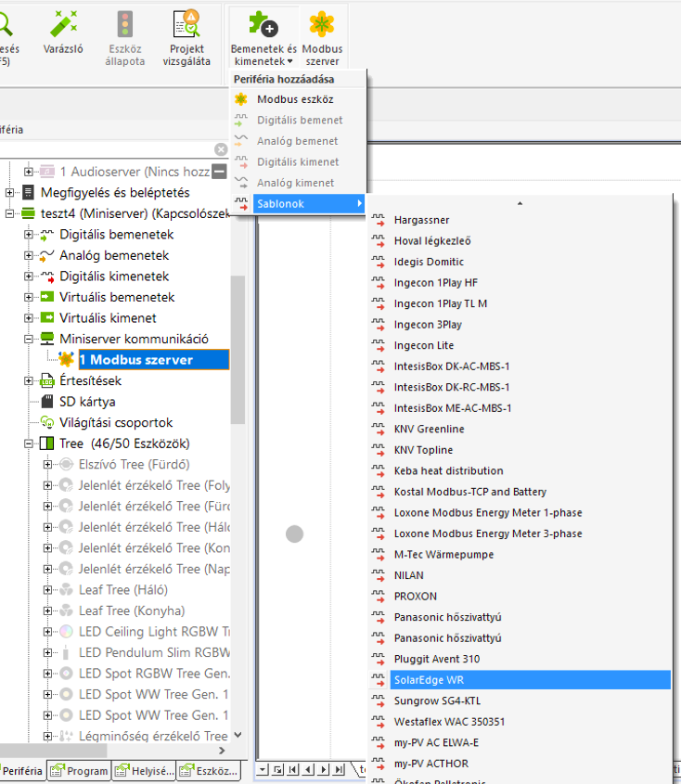Expand Analóg bemenetek node

point(29,255)
